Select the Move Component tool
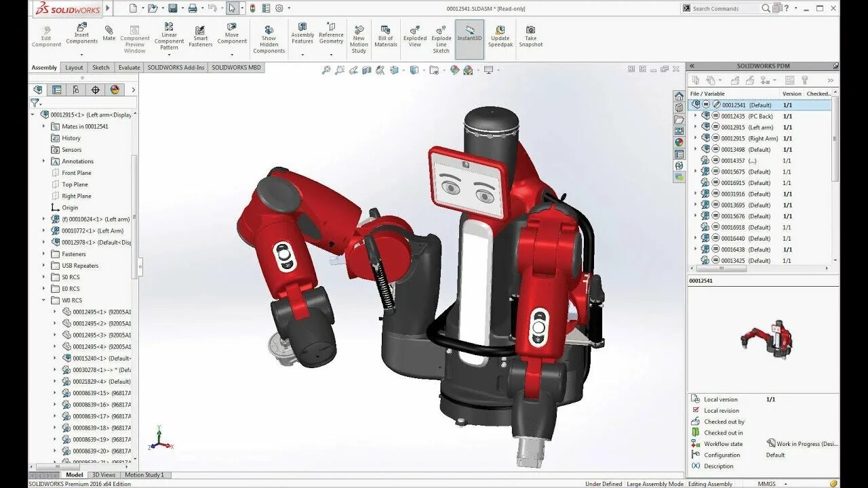Screen dimensions: 868x488 pyautogui.click(x=232, y=34)
